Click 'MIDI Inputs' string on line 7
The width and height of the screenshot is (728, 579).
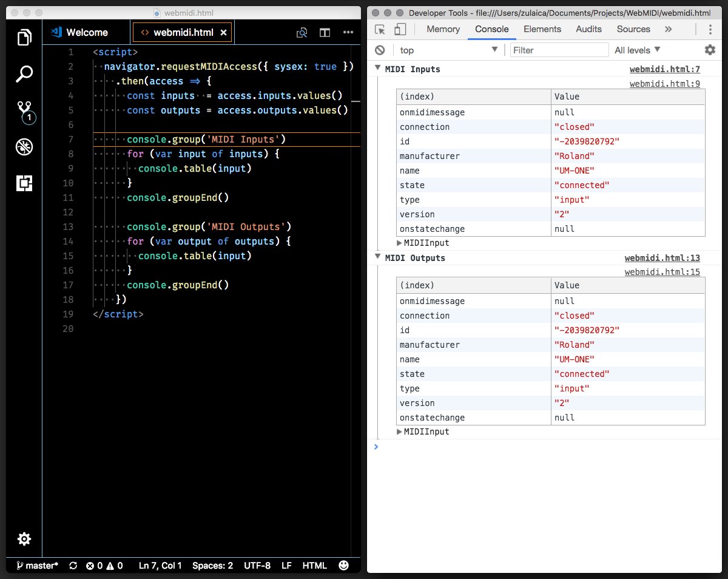[243, 140]
